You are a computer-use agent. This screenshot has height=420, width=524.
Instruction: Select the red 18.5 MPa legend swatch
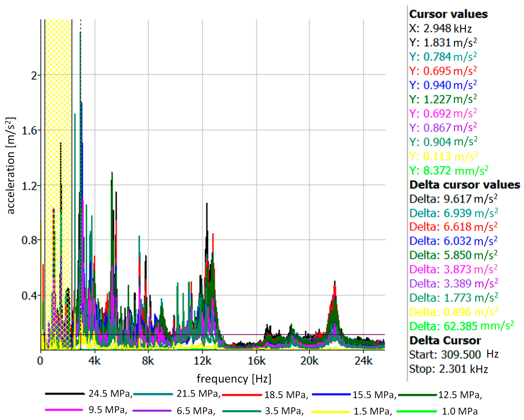click(x=242, y=395)
